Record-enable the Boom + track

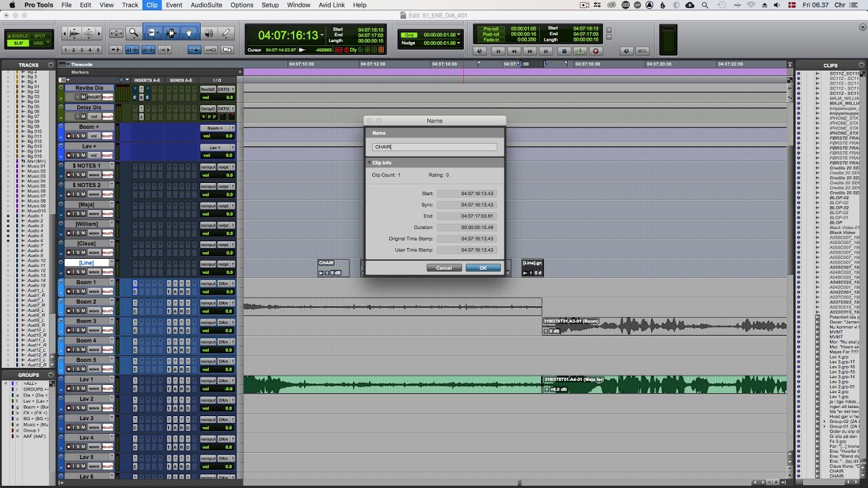pyautogui.click(x=67, y=136)
